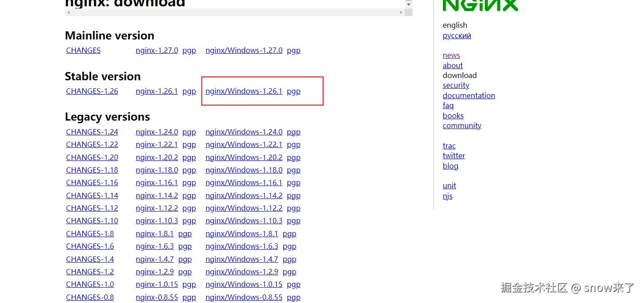Open the books page in sidebar
This screenshot has width=644, height=303.
(x=453, y=116)
